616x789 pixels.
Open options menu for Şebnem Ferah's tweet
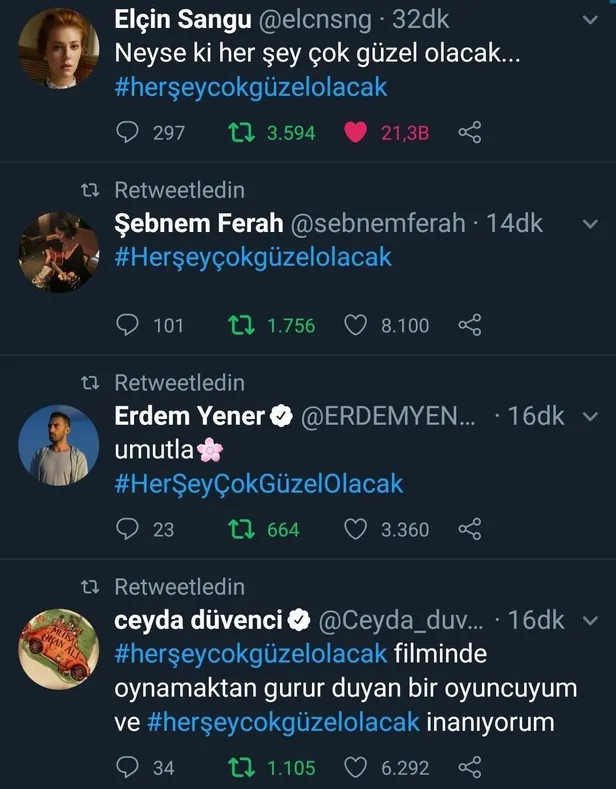[x=589, y=222]
